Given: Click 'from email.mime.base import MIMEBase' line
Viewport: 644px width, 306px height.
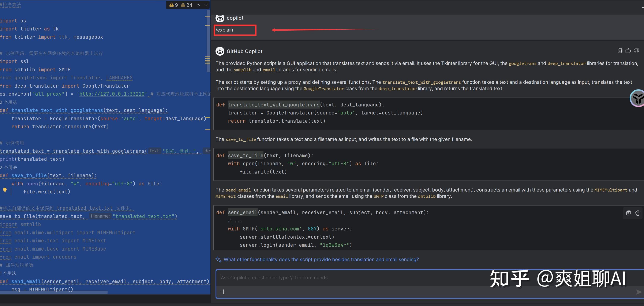Looking at the screenshot, I should tap(53, 249).
